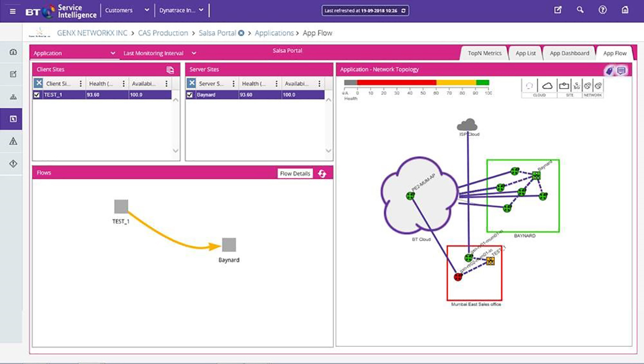644x364 pixels.
Task: Click the cloud icon in topology toolbar
Action: coord(547,85)
